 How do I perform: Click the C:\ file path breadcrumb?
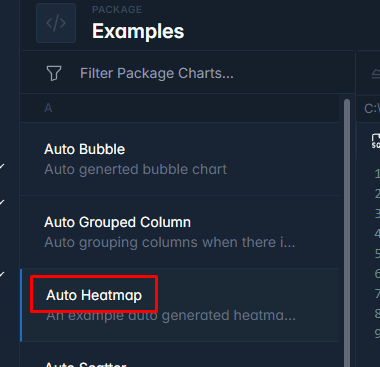coord(372,108)
